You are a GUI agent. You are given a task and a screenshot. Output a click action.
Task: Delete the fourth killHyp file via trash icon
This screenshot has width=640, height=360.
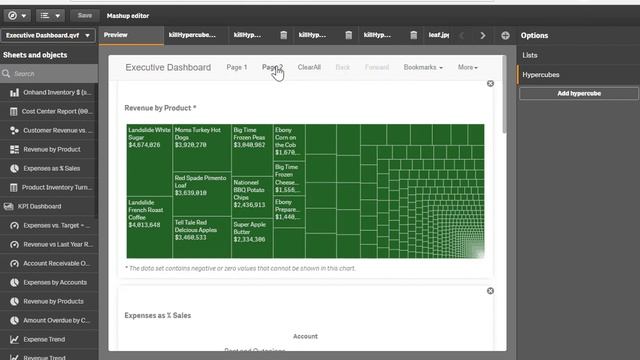[x=413, y=35]
